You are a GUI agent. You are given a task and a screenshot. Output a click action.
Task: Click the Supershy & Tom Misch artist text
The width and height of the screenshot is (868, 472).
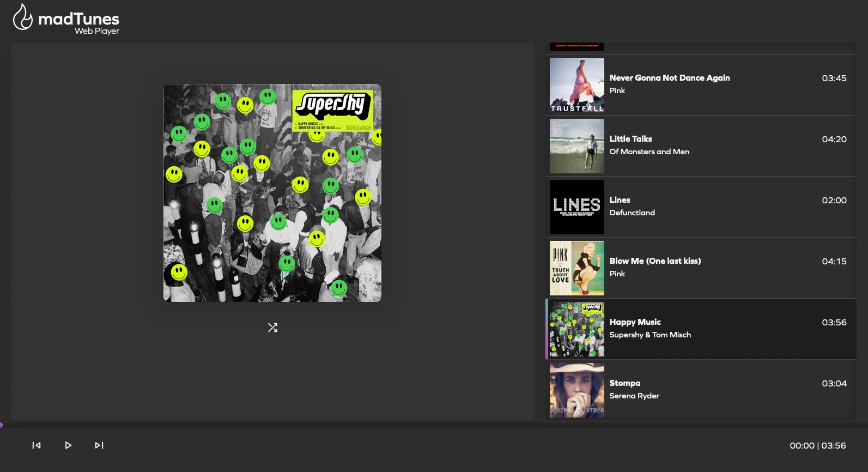tap(650, 335)
